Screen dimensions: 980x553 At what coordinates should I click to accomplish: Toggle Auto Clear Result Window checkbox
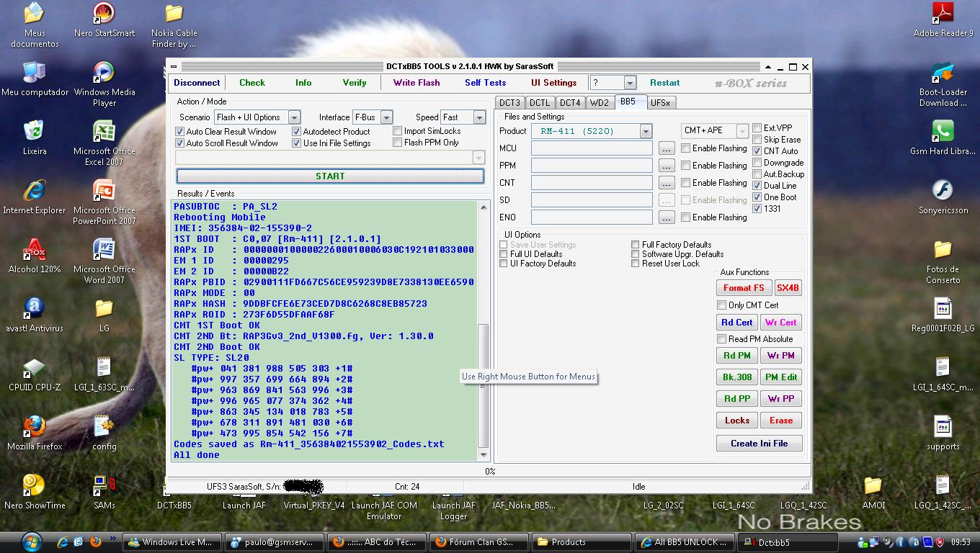[x=180, y=132]
